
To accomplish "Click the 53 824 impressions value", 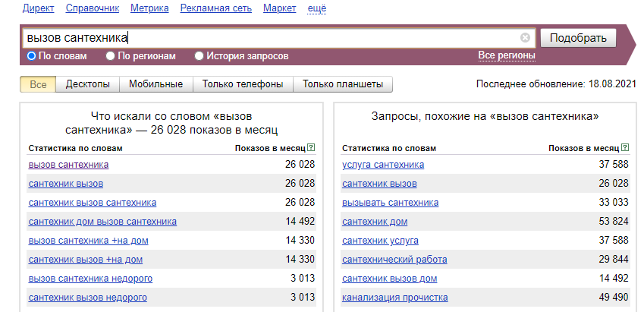I will pos(614,222).
